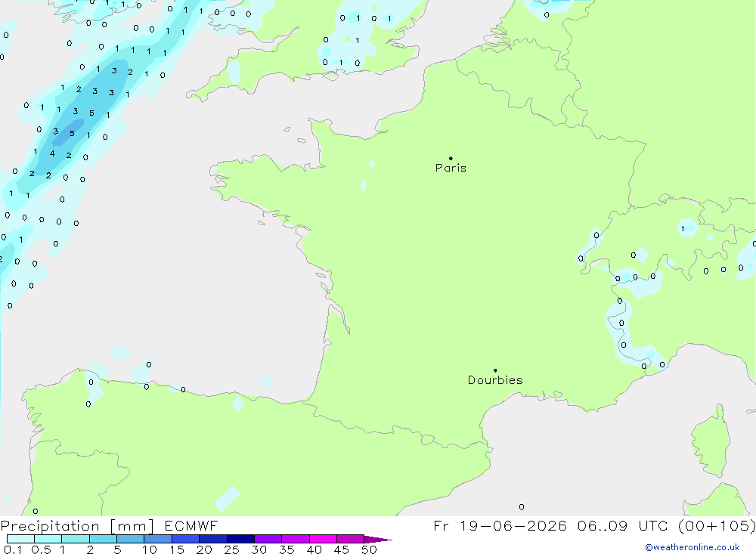Click the '0.1' legend scale label
The height and width of the screenshot is (554, 756).
click(13, 549)
